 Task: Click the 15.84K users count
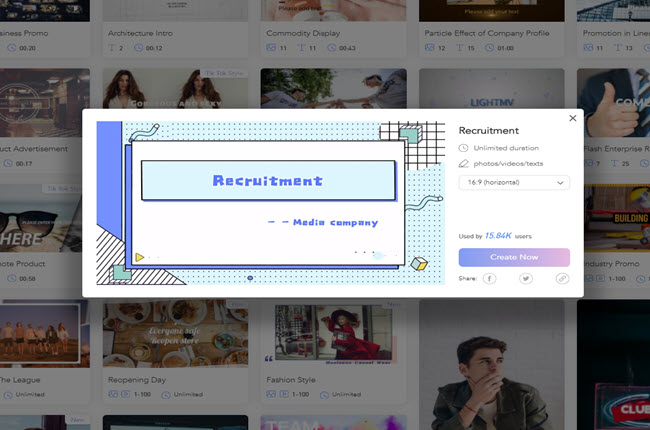pos(498,236)
